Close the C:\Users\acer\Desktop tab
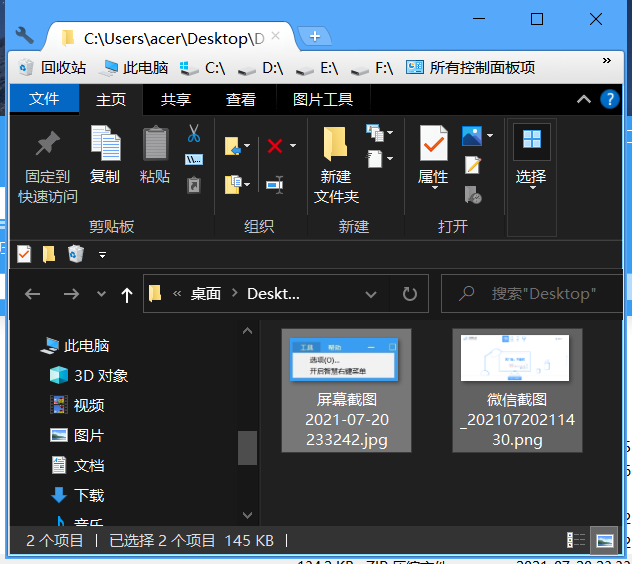Screen dimensions: 632x564 [275, 36]
